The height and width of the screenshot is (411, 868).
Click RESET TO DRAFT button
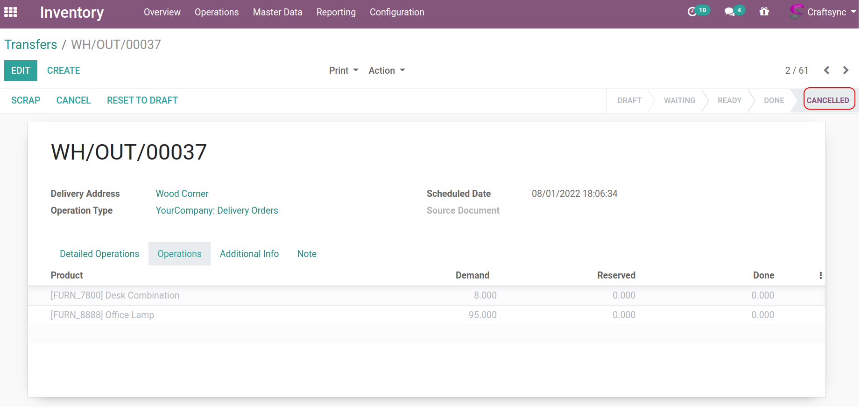pyautogui.click(x=142, y=100)
